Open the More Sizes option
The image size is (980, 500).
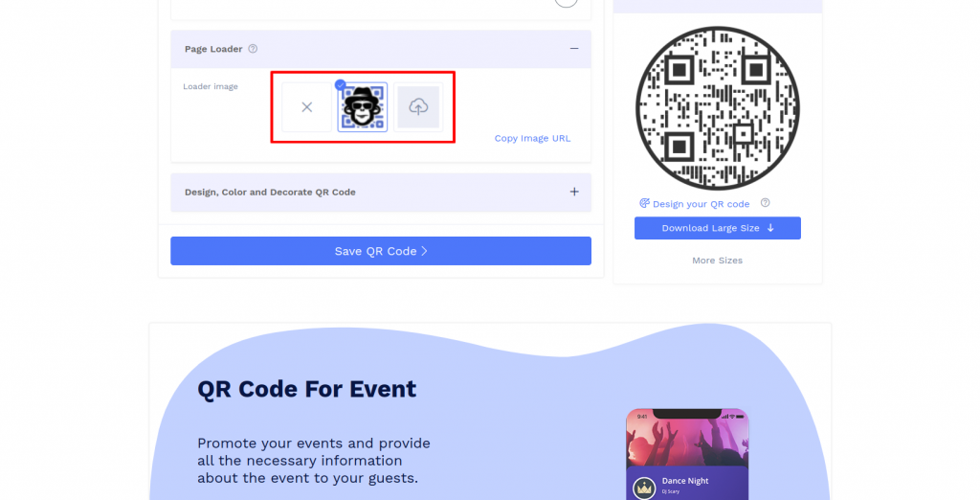pyautogui.click(x=718, y=261)
